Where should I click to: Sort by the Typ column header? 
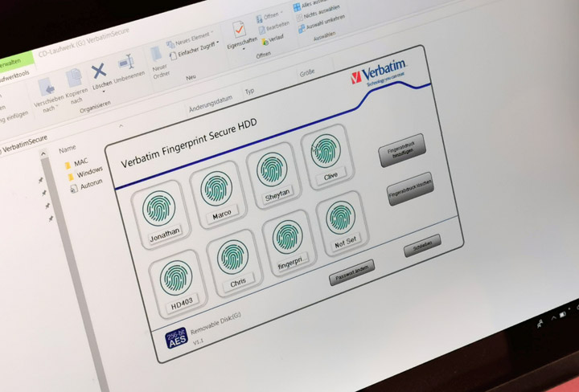249,91
